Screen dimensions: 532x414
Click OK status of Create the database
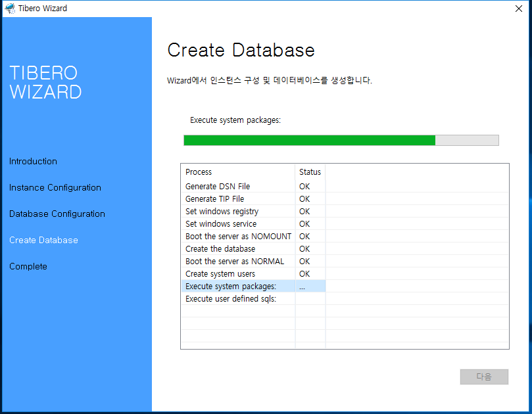click(x=304, y=249)
